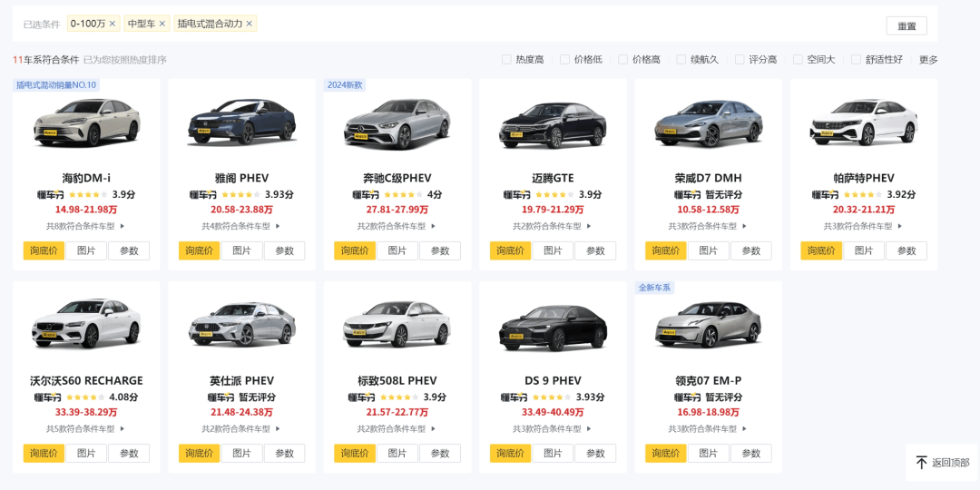This screenshot has height=490, width=980.
Task: Open the 海豹DM-i car image
Action: pyautogui.click(x=87, y=122)
